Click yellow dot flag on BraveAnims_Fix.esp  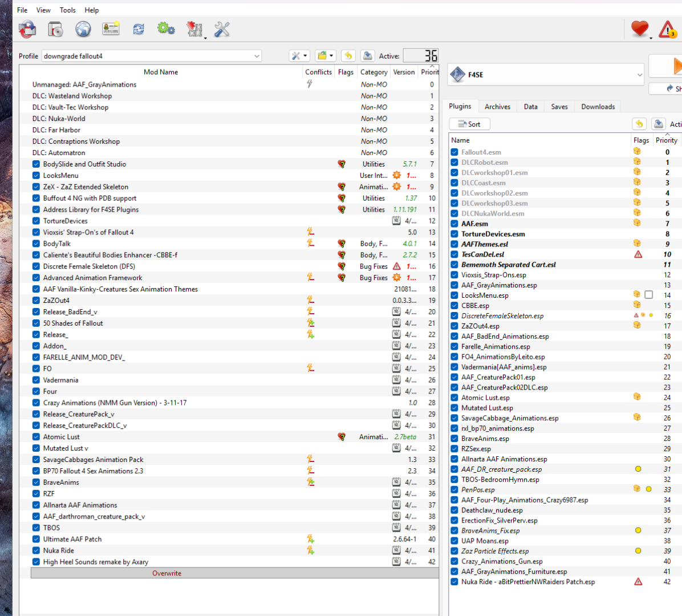[x=638, y=530]
